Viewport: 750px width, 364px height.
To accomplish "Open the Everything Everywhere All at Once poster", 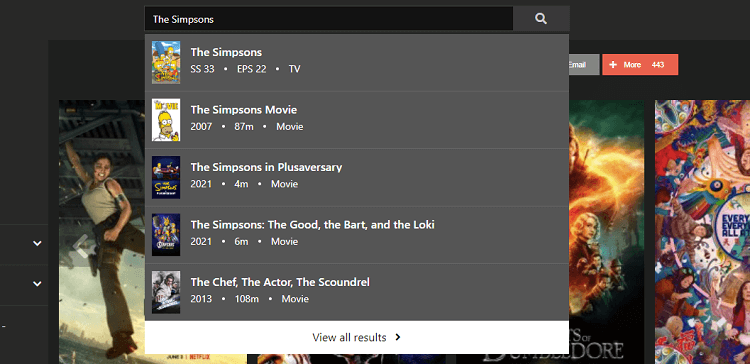I will 702,232.
